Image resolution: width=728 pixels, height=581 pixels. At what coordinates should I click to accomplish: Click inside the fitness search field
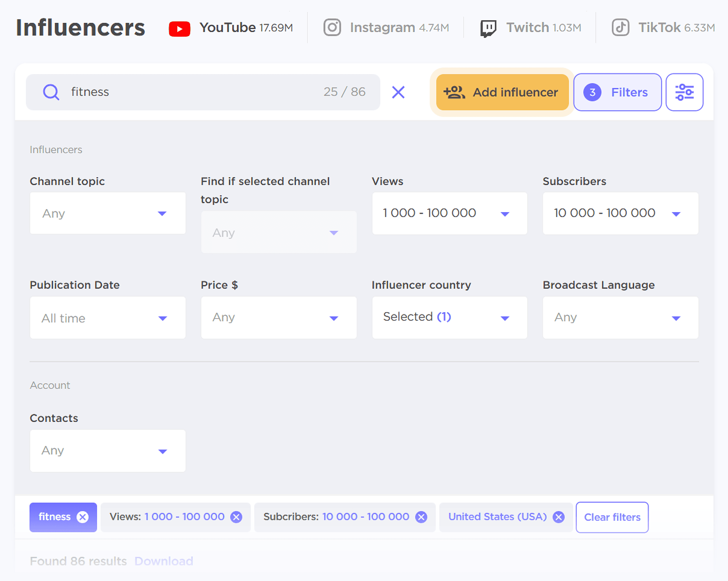[x=169, y=91]
